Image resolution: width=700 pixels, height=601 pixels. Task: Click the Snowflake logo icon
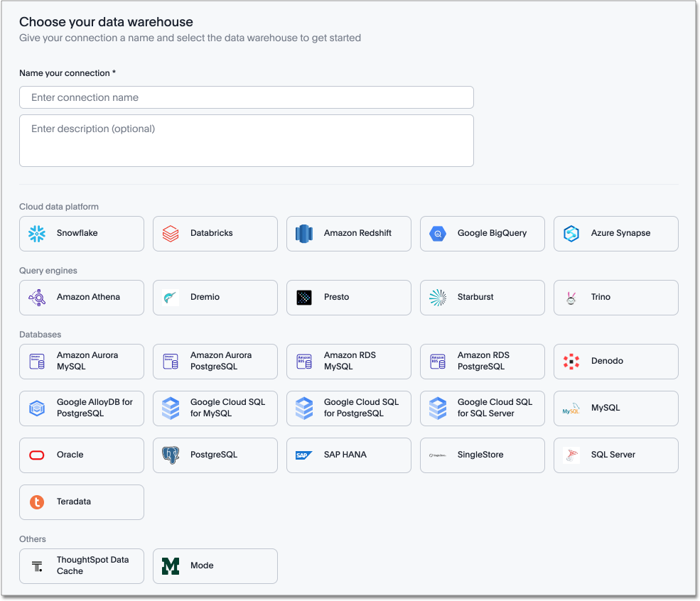(37, 234)
